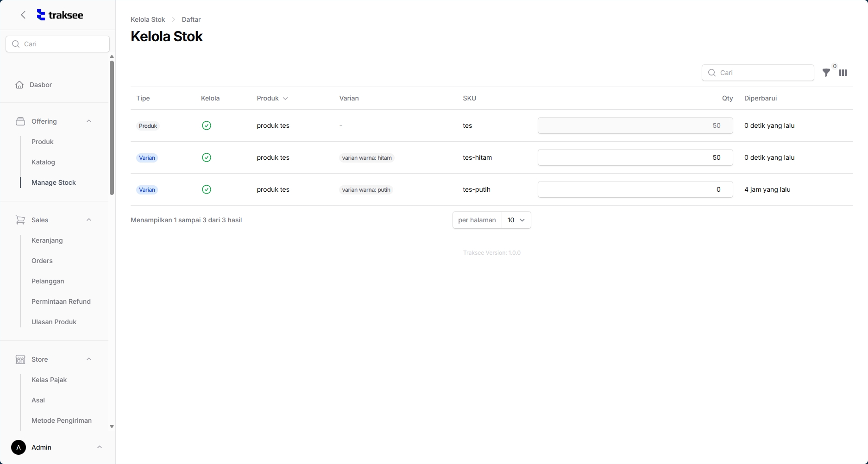Open Katalog in the sidebar

click(x=43, y=162)
